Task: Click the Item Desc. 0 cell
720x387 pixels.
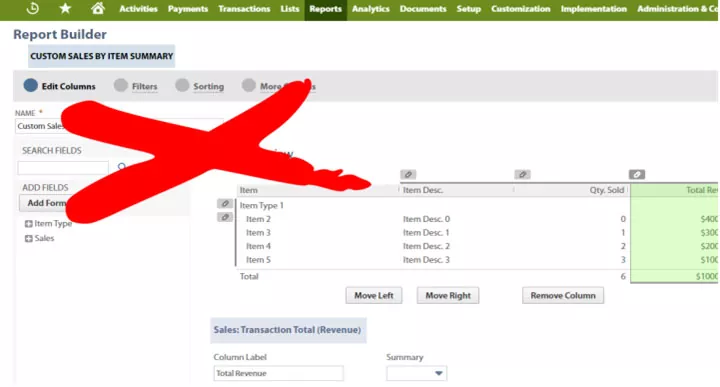Action: (x=426, y=219)
